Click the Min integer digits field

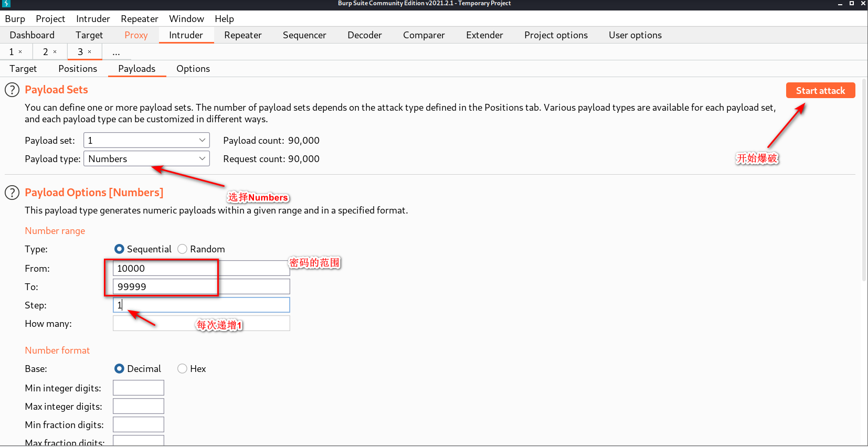point(139,388)
